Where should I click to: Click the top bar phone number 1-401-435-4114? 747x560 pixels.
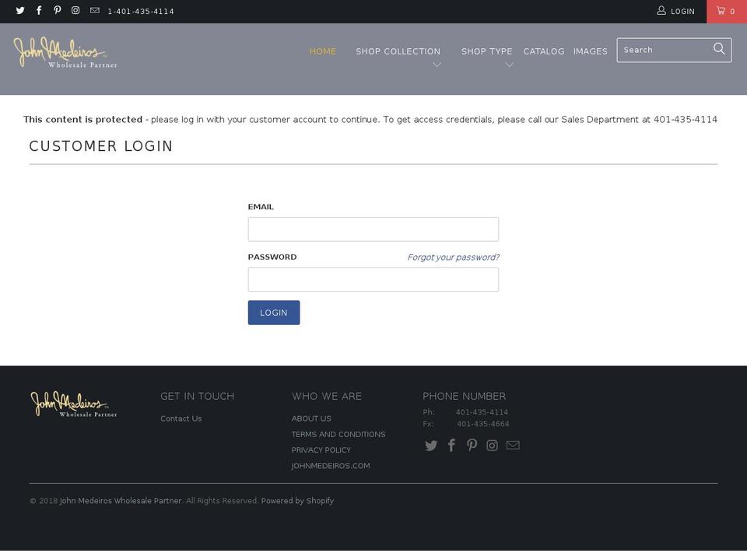[141, 12]
